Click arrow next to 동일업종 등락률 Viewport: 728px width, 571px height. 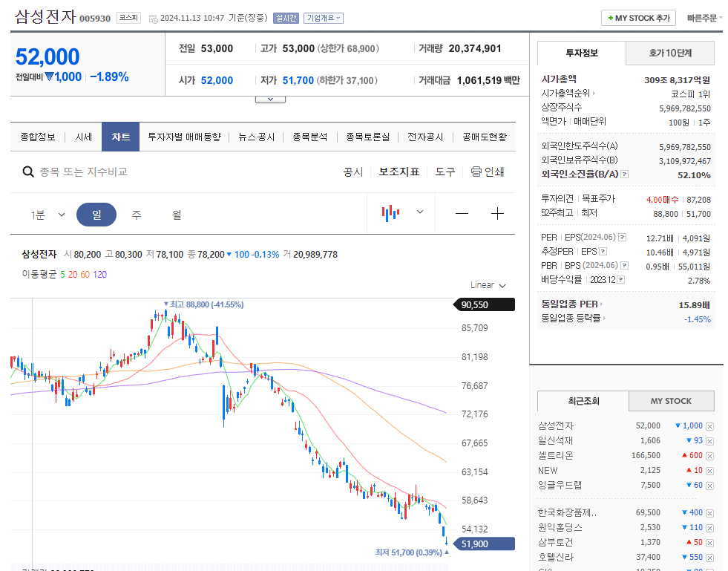pos(605,319)
